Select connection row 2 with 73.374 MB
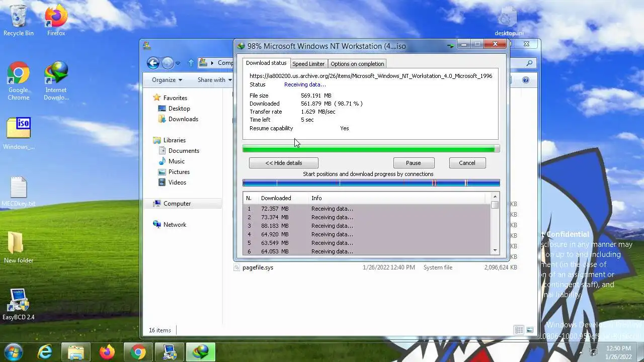This screenshot has height=362, width=644. click(367, 217)
